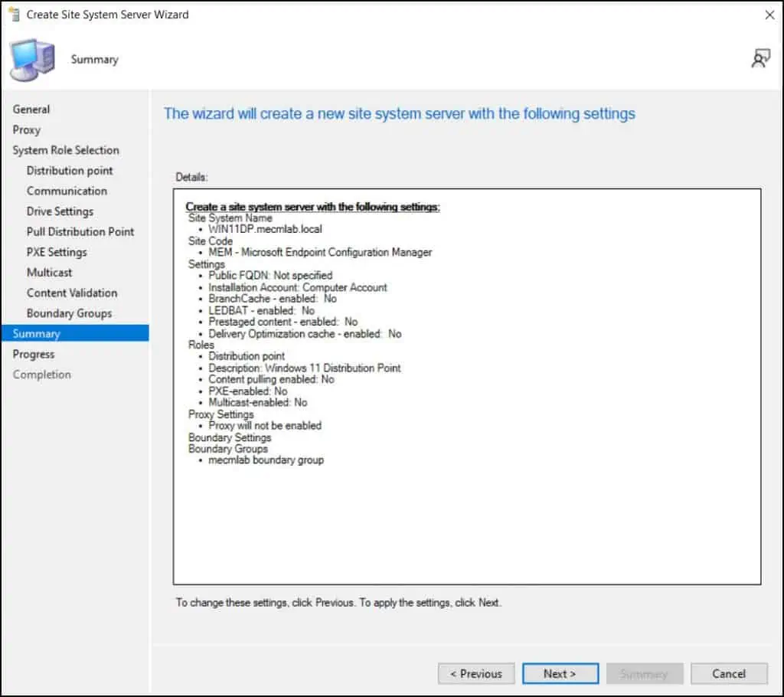The width and height of the screenshot is (784, 697).
Task: Select the highlighted Summary step
Action: click(x=37, y=334)
